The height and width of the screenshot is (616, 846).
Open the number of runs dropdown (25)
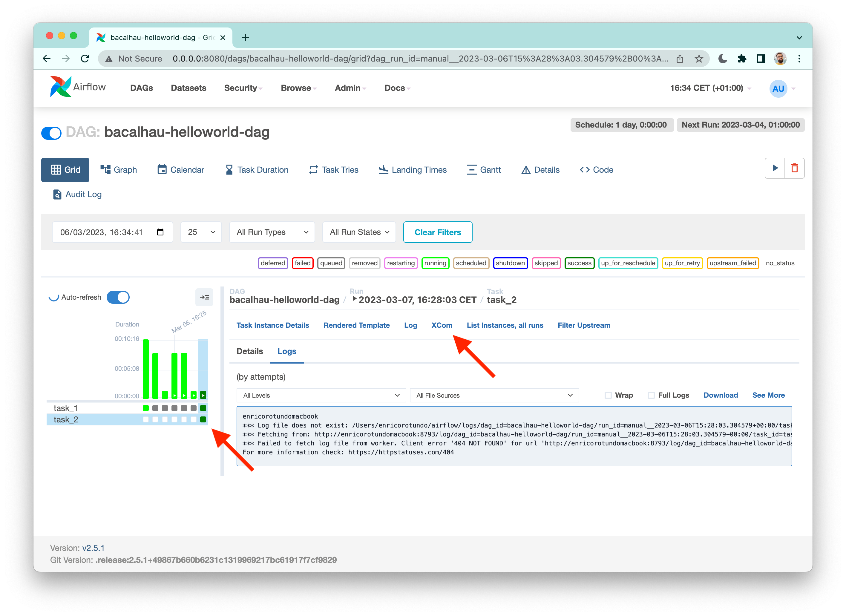coord(201,232)
